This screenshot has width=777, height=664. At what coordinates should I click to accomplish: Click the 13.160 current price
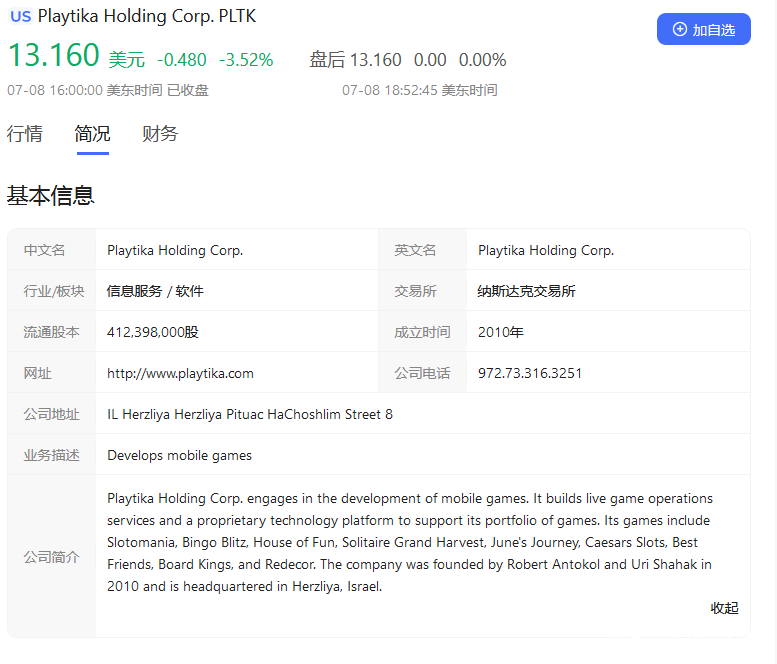coord(54,56)
